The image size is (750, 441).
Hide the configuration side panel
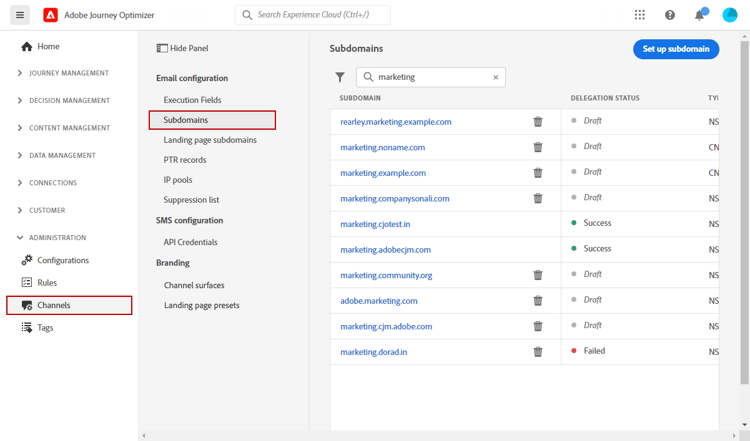[x=183, y=48]
